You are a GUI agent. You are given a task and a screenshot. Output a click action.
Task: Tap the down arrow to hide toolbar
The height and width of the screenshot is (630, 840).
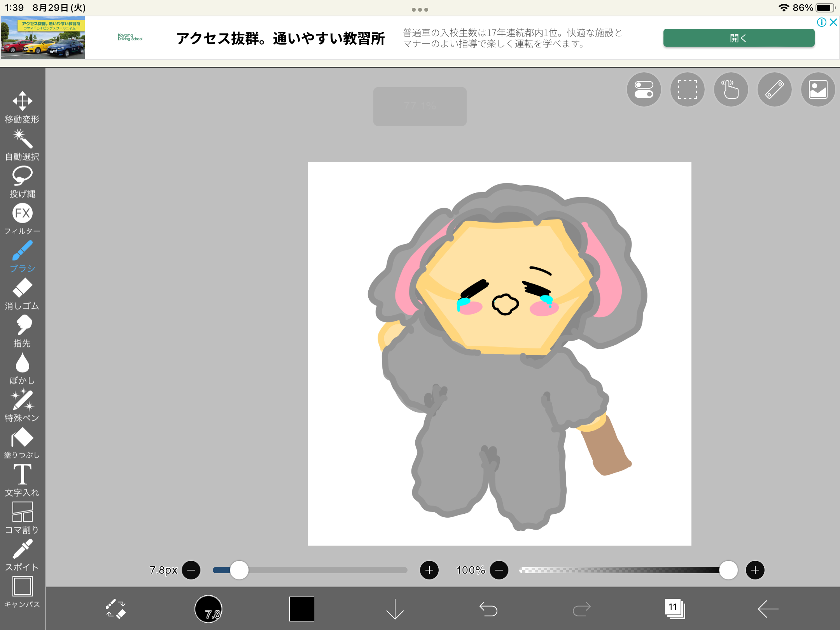click(395, 609)
